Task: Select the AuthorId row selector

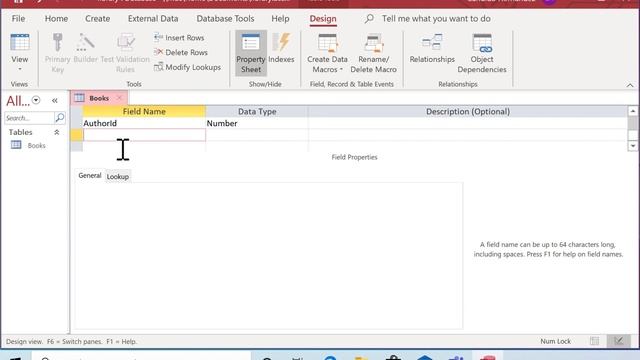Action: click(x=76, y=123)
